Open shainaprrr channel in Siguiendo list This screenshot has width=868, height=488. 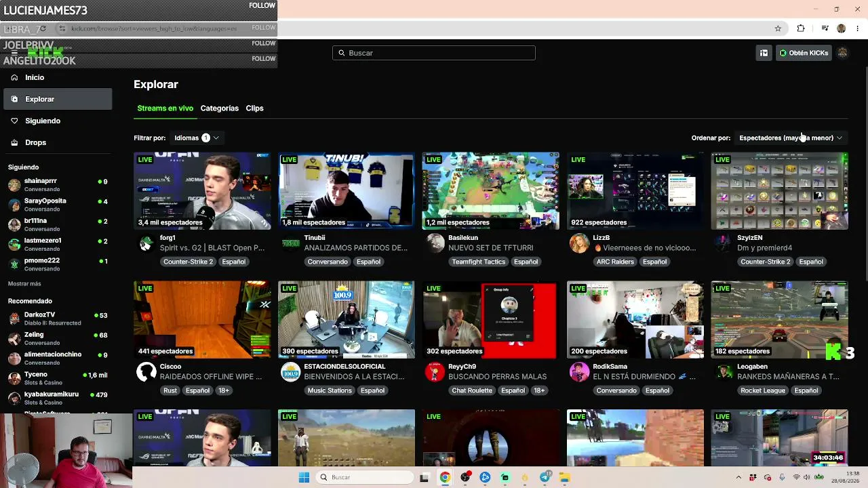[x=58, y=185]
